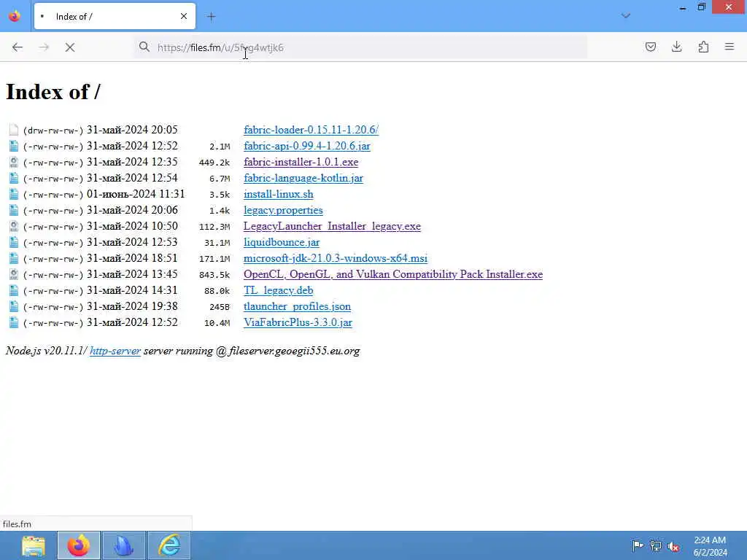Click 'fileserver.geoegii555.eu.org' footer text
This screenshot has height=560, width=747.
[x=295, y=351]
